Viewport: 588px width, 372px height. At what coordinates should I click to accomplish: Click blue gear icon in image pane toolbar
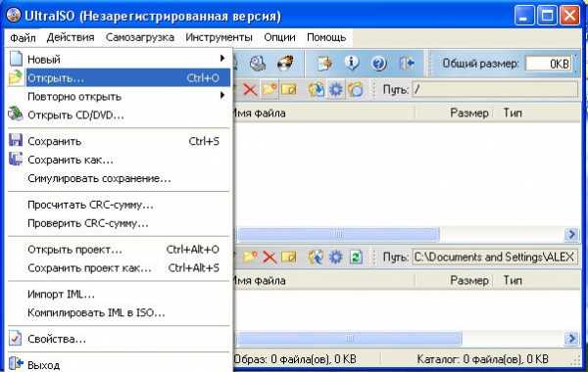click(x=335, y=90)
